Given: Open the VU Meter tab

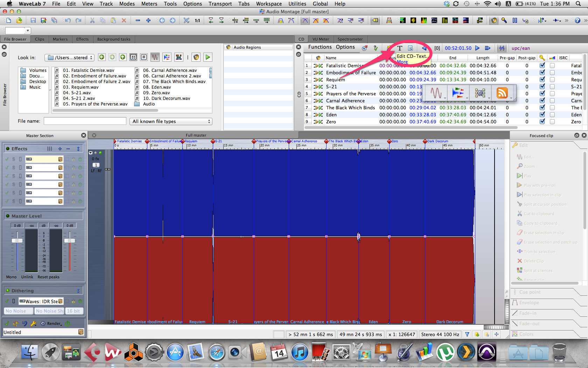Looking at the screenshot, I should pos(321,39).
